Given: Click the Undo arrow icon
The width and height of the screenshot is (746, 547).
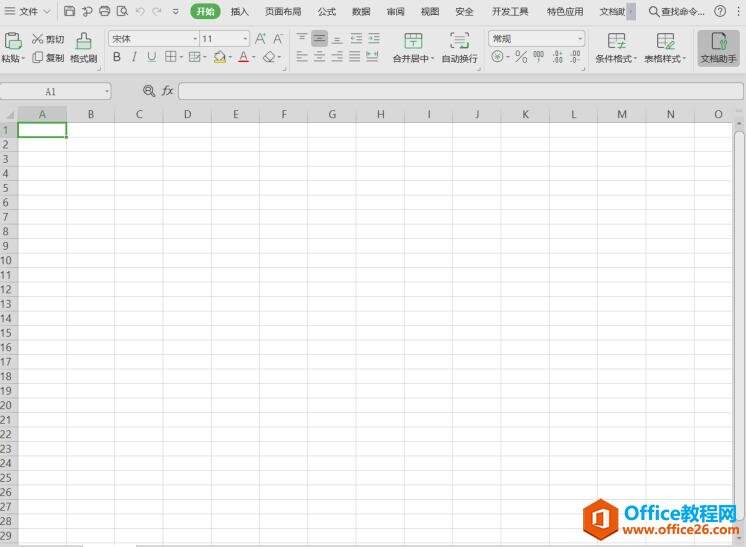Looking at the screenshot, I should point(140,11).
